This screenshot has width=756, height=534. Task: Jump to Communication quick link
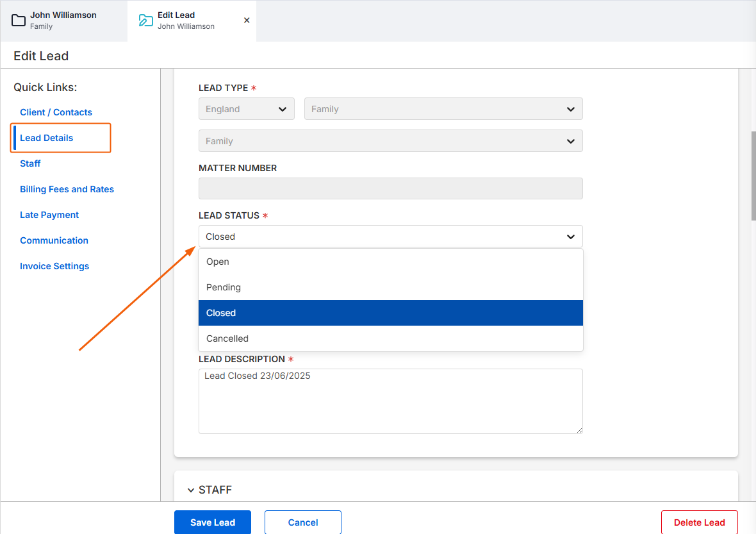click(x=54, y=240)
